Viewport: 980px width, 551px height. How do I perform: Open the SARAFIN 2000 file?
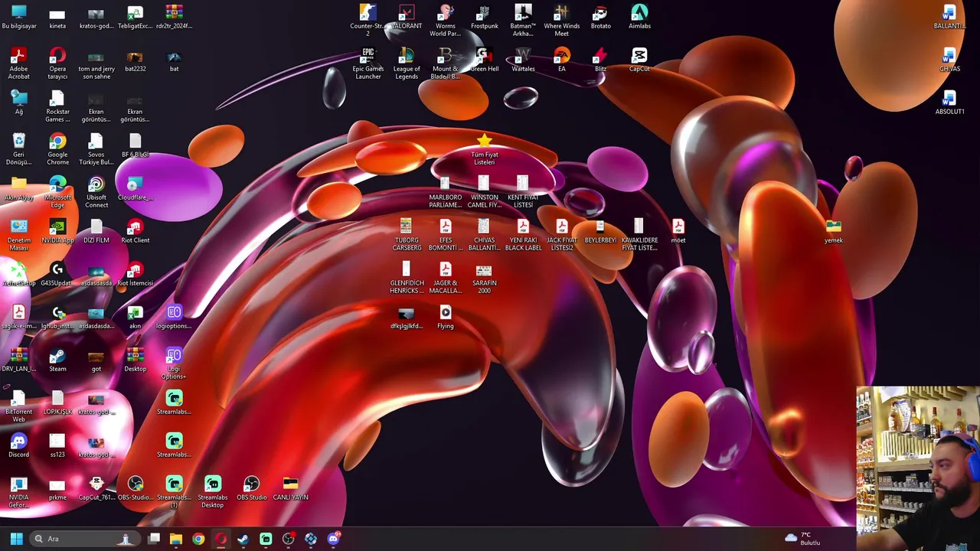[x=484, y=278]
